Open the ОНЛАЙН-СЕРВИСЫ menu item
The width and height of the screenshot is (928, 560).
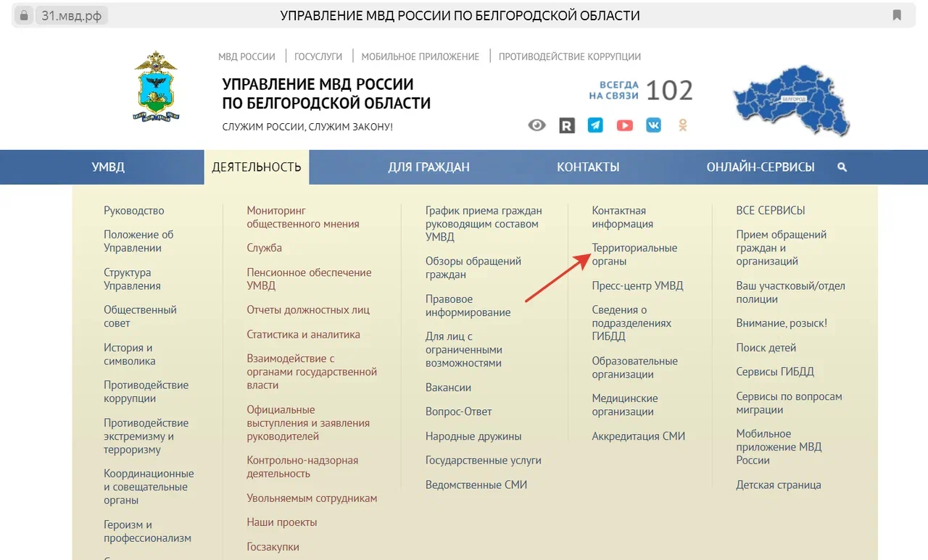761,167
